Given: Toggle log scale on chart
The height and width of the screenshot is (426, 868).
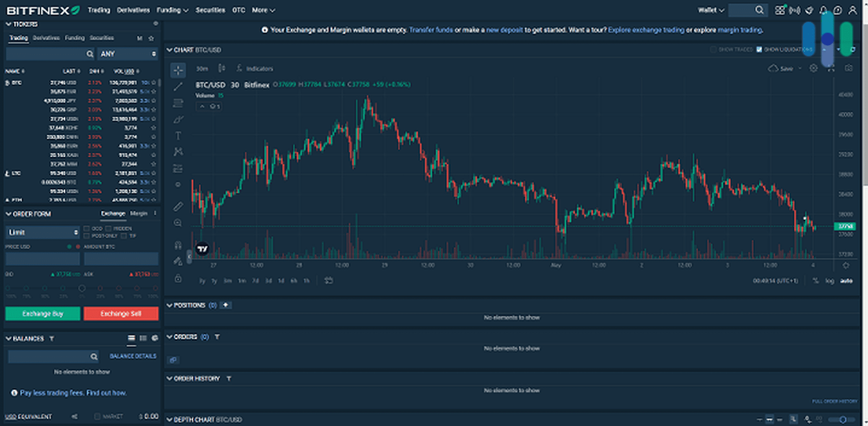Looking at the screenshot, I should click(829, 281).
